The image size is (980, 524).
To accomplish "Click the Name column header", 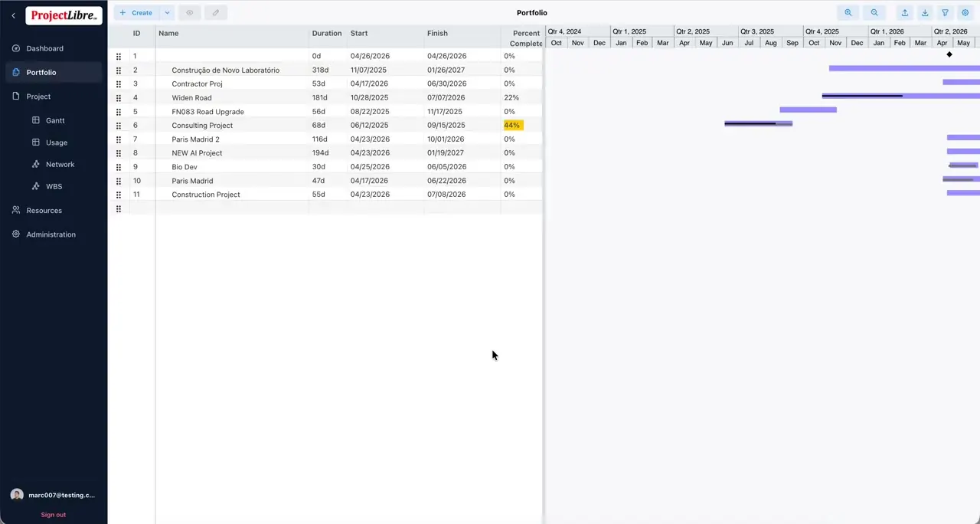I will [168, 34].
